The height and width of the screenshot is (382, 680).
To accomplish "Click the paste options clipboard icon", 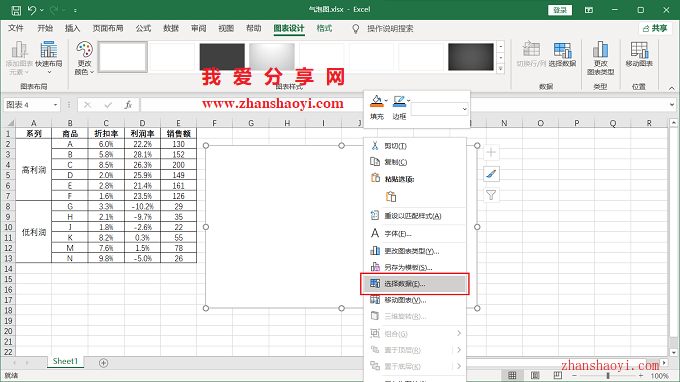I will point(391,197).
